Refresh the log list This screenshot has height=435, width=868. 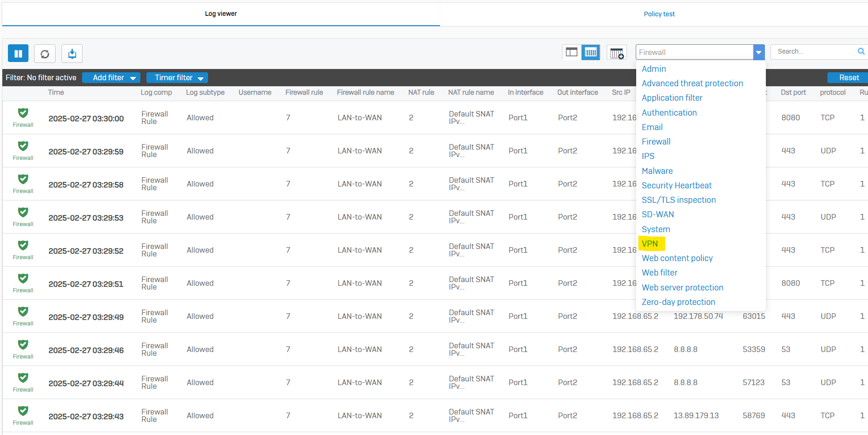point(45,54)
